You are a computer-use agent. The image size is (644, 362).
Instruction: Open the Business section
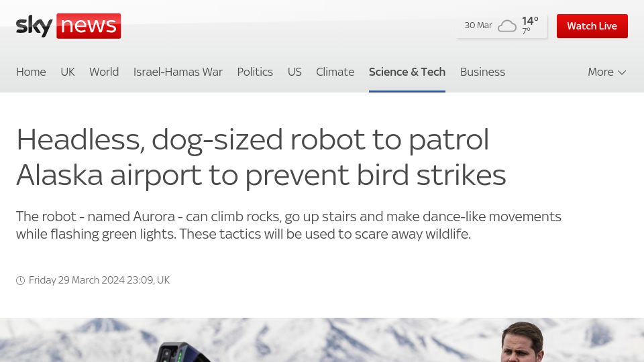point(482,72)
